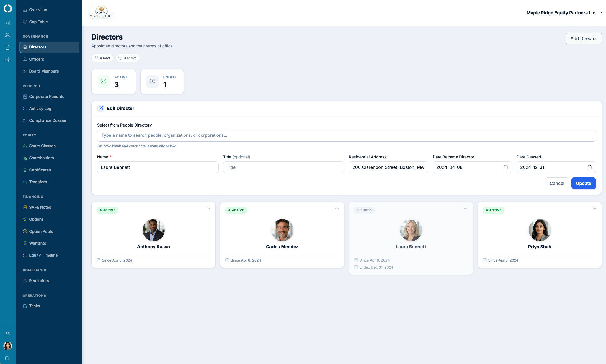
Task: Click the Active status badge on Anthony Russo's card
Action: (107, 210)
